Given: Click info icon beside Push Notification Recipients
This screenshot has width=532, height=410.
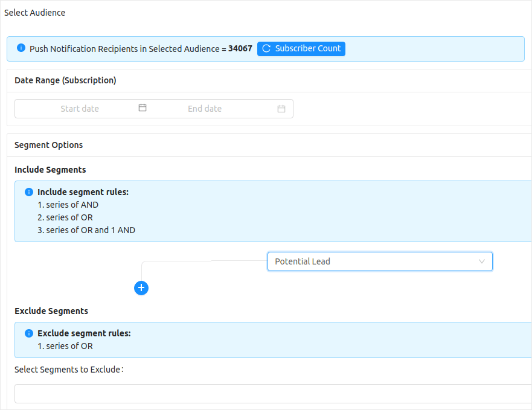Looking at the screenshot, I should 21,48.
